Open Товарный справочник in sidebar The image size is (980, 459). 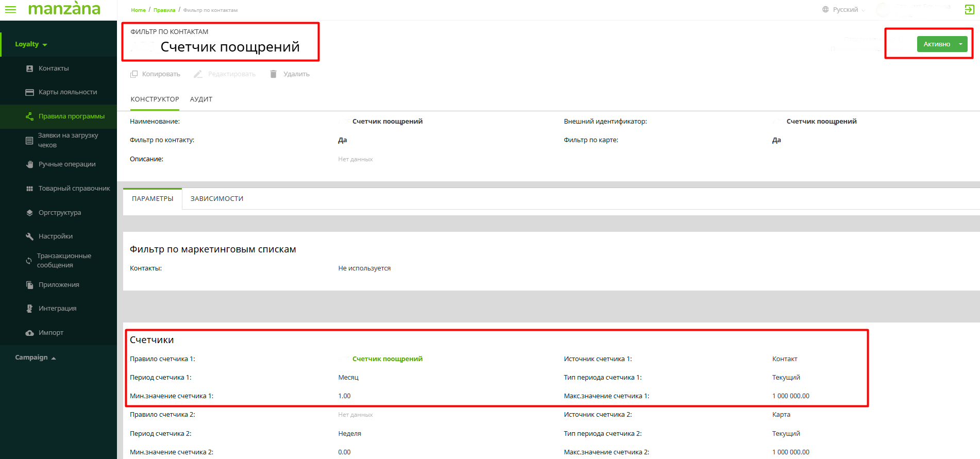point(74,189)
